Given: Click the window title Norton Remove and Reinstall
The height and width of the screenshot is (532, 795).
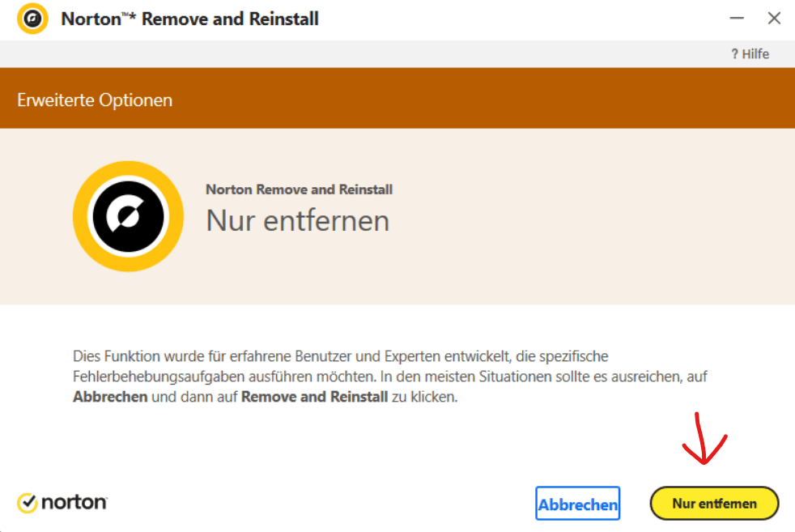Looking at the screenshot, I should pos(189,19).
